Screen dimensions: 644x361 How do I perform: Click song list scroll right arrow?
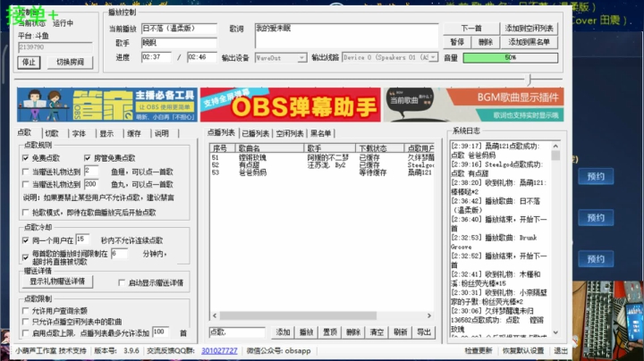click(429, 315)
